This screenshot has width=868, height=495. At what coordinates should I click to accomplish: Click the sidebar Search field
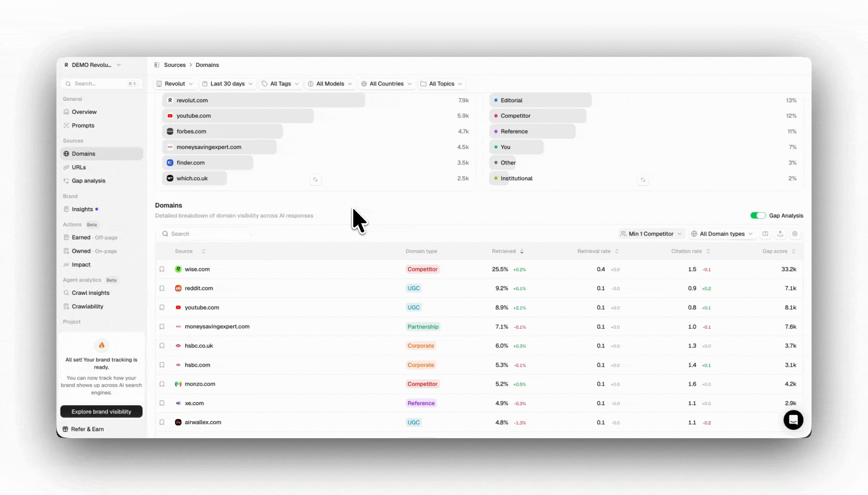tap(101, 84)
